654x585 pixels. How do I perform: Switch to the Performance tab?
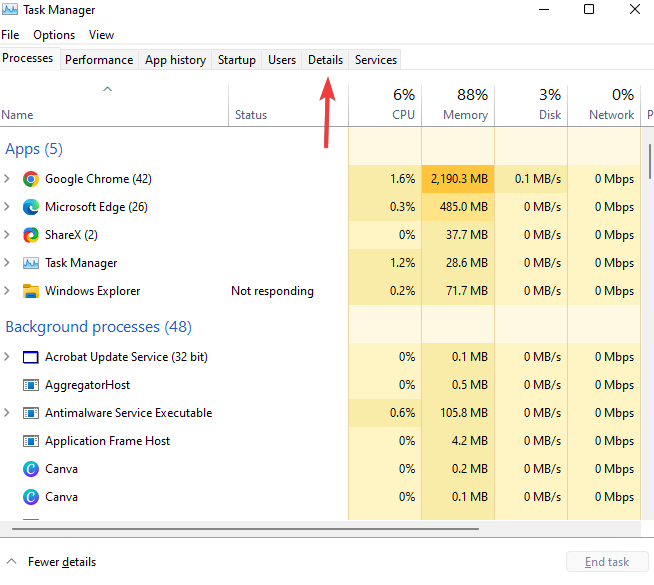click(99, 60)
